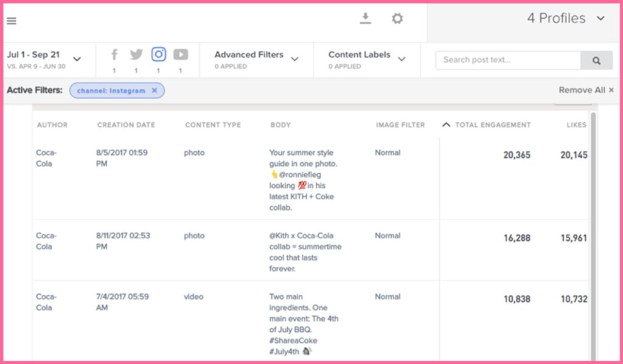Image resolution: width=623 pixels, height=364 pixels.
Task: Toggle the Twitter channel filter icon
Action: pyautogui.click(x=136, y=54)
